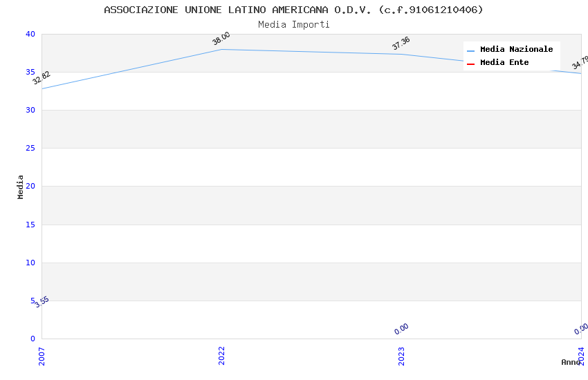Click the 37.36 data label
The image size is (588, 380).
pyautogui.click(x=401, y=44)
